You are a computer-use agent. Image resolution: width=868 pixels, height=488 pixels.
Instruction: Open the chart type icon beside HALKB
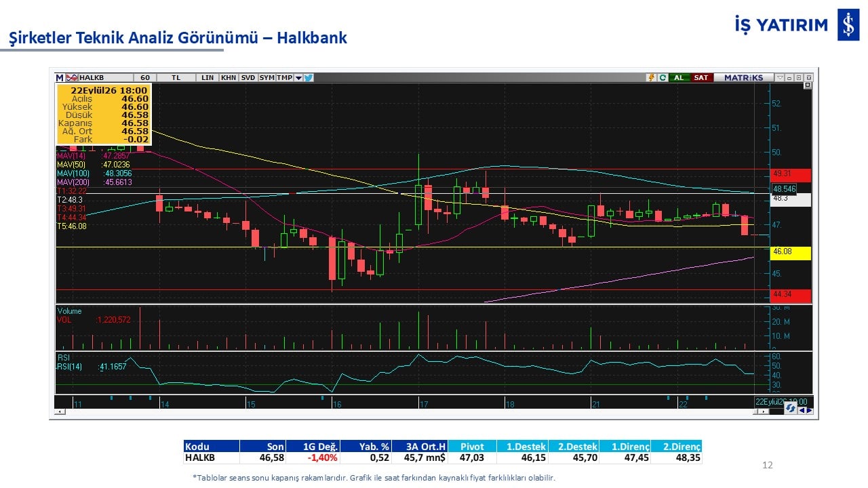[71, 77]
